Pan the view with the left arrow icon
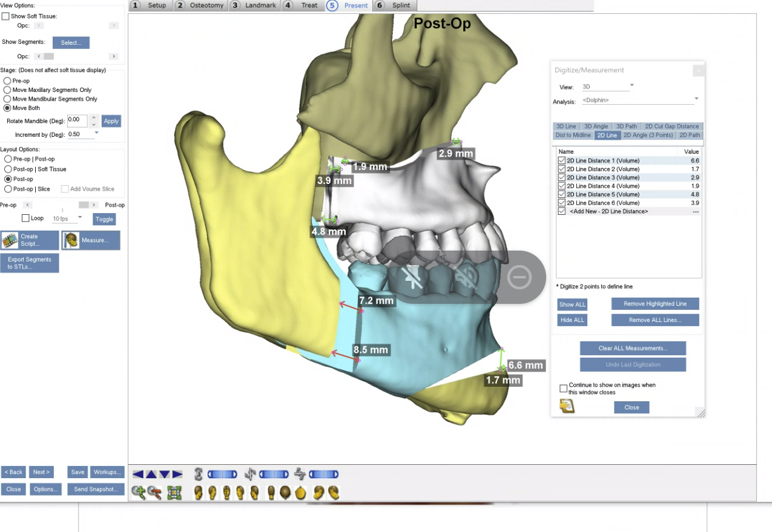 pos(137,475)
